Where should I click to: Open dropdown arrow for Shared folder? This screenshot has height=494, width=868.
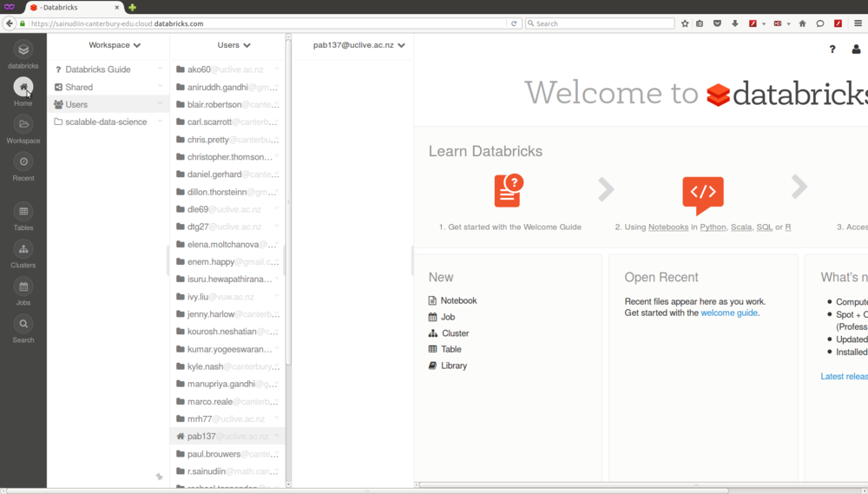[160, 87]
